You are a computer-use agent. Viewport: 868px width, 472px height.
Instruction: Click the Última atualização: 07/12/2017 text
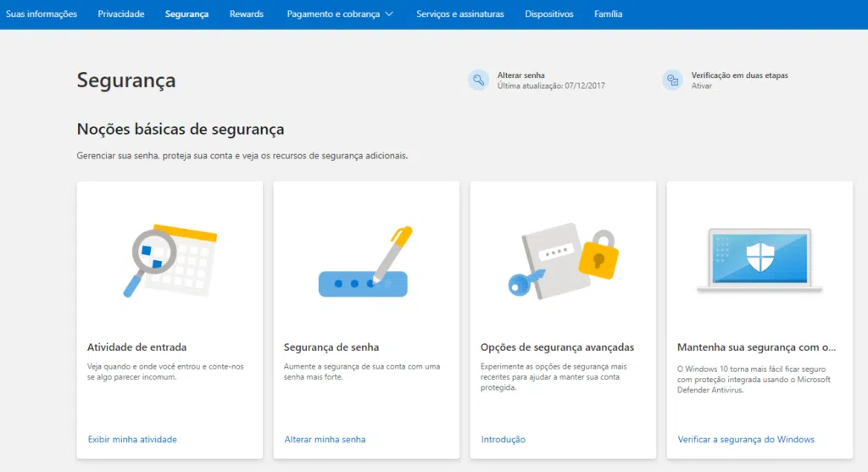[551, 86]
